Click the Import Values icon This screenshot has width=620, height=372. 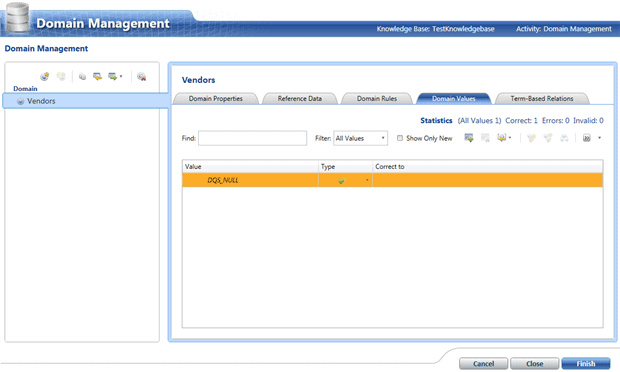coord(501,138)
